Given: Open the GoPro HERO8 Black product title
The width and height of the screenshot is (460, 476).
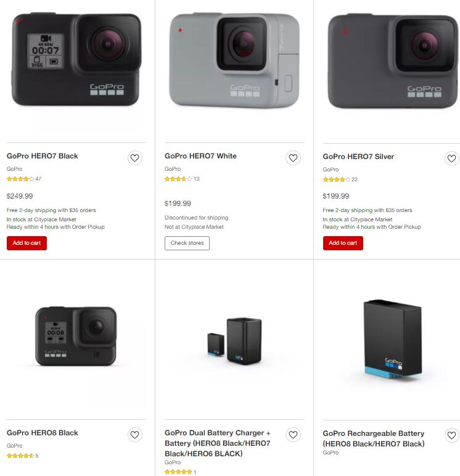Looking at the screenshot, I should click(x=42, y=433).
